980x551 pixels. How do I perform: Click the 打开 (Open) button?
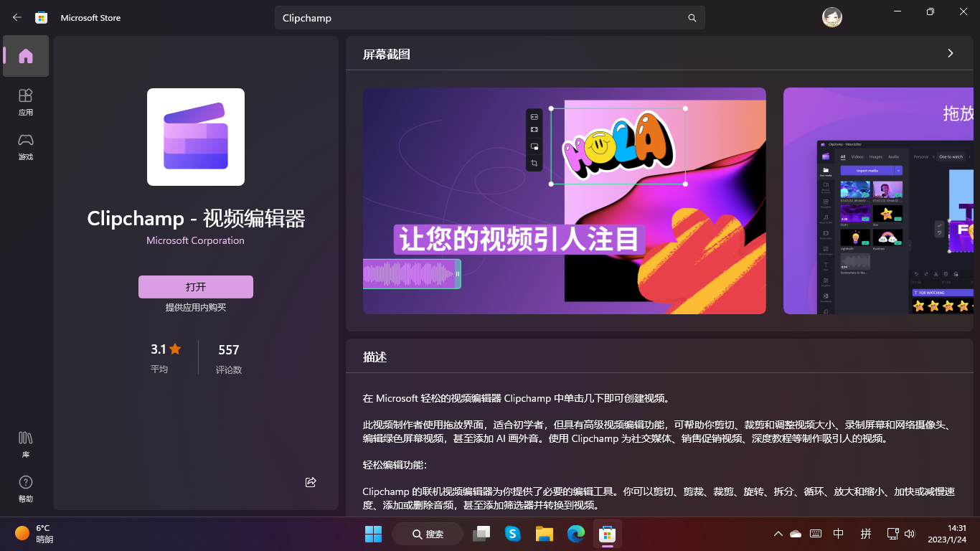tap(196, 287)
